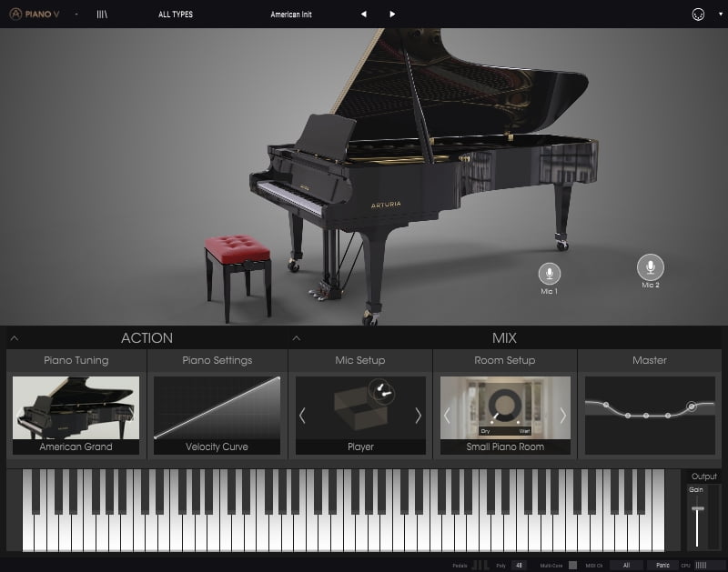Open the Piano V main menu logo
Screen dimensions: 728x572
pos(35,14)
